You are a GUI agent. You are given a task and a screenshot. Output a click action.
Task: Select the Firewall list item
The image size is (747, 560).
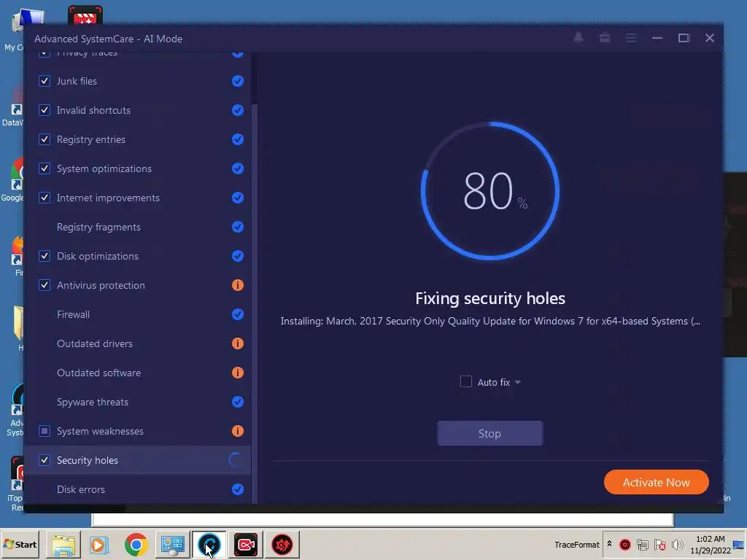coord(138,314)
